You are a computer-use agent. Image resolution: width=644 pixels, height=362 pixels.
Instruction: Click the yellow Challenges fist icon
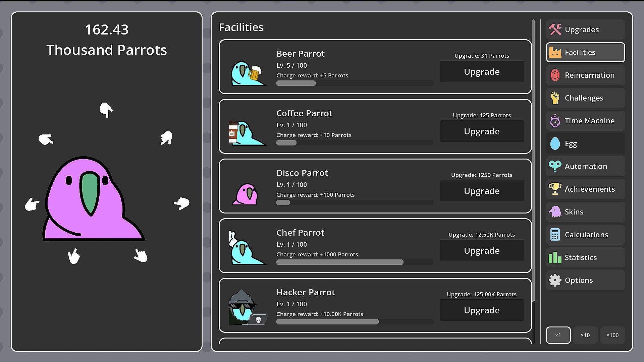555,98
